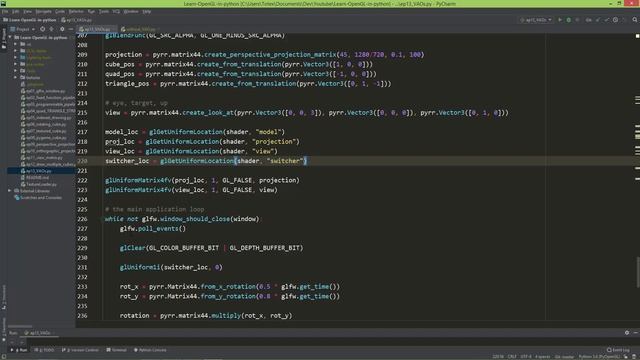Open the Navigate menu
Viewport: 640px width, 360px height.
point(44,11)
